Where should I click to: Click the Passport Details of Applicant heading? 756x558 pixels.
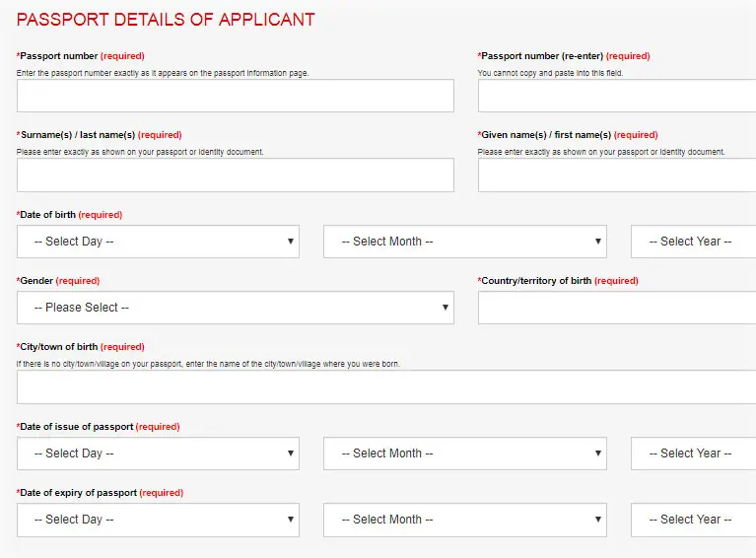pos(166,20)
